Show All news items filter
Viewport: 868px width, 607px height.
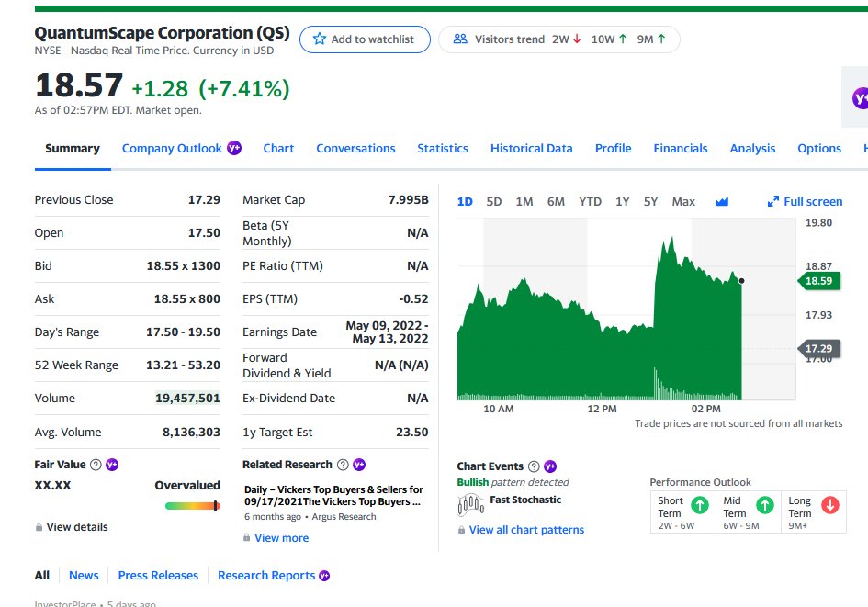coord(42,576)
